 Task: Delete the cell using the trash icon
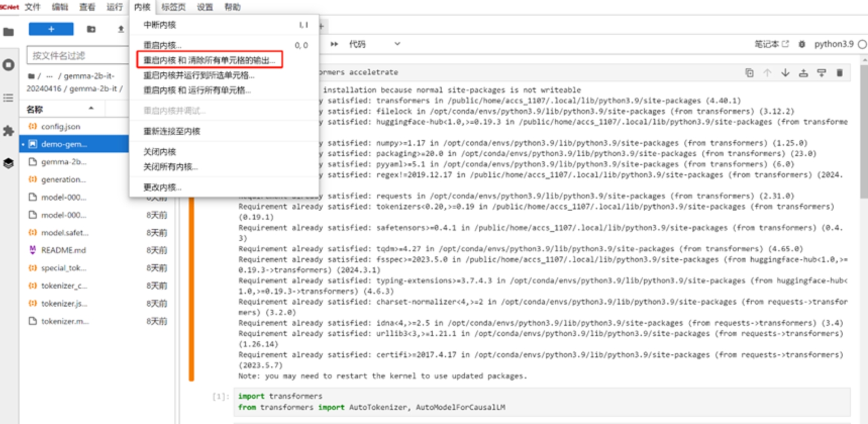[839, 73]
